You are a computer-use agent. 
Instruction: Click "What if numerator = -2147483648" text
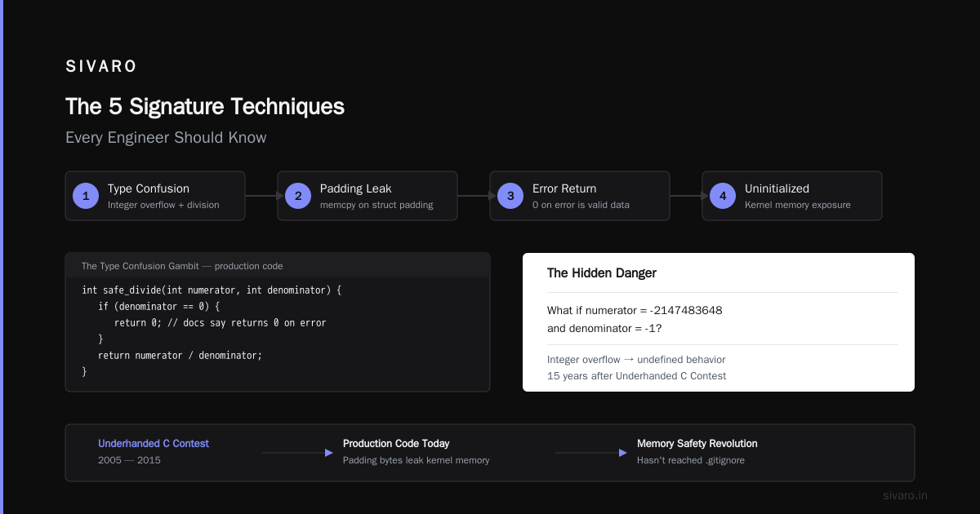tap(635, 311)
